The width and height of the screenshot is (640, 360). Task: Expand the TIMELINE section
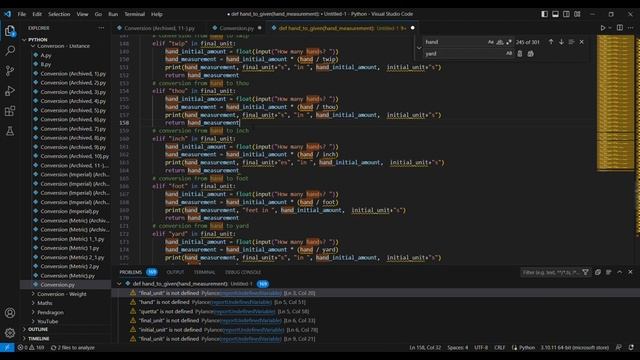click(x=39, y=339)
